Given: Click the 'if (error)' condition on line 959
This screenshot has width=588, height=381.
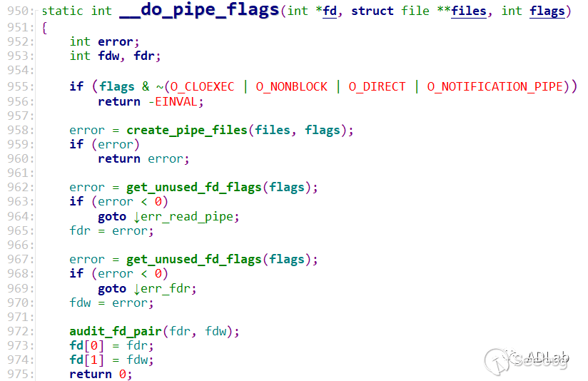Looking at the screenshot, I should tap(104, 144).
